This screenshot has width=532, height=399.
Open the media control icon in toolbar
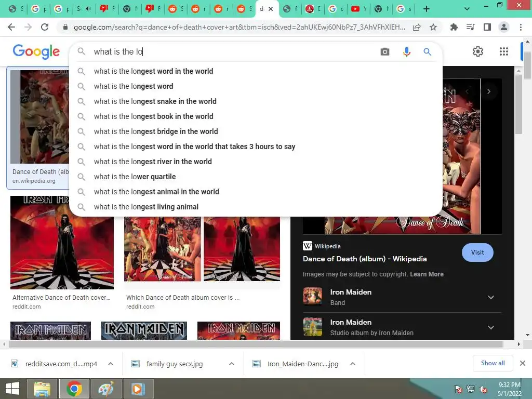[470, 27]
